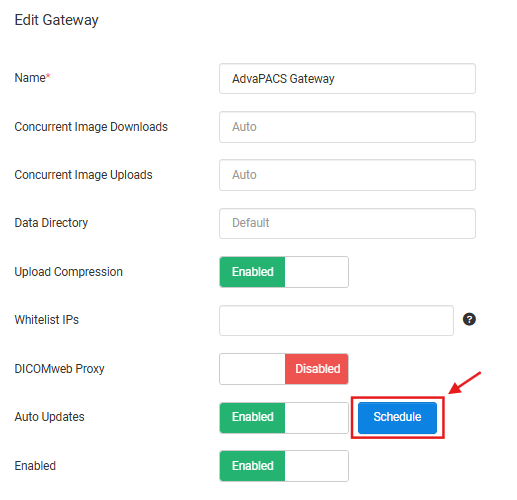Select the Data Directory text field
This screenshot has width=517, height=500.
click(x=347, y=223)
